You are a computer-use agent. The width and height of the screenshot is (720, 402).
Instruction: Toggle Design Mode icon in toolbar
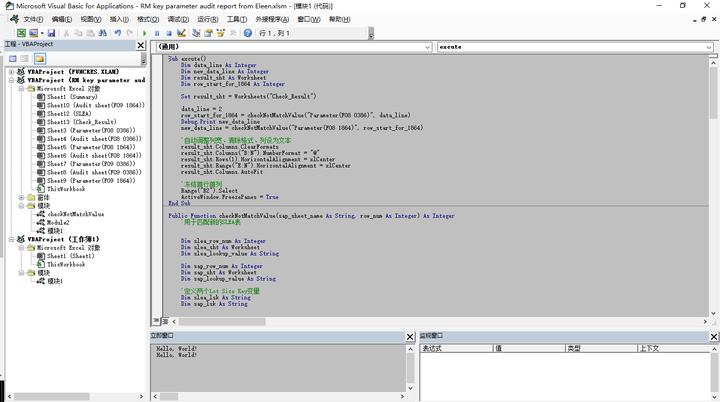pos(181,33)
